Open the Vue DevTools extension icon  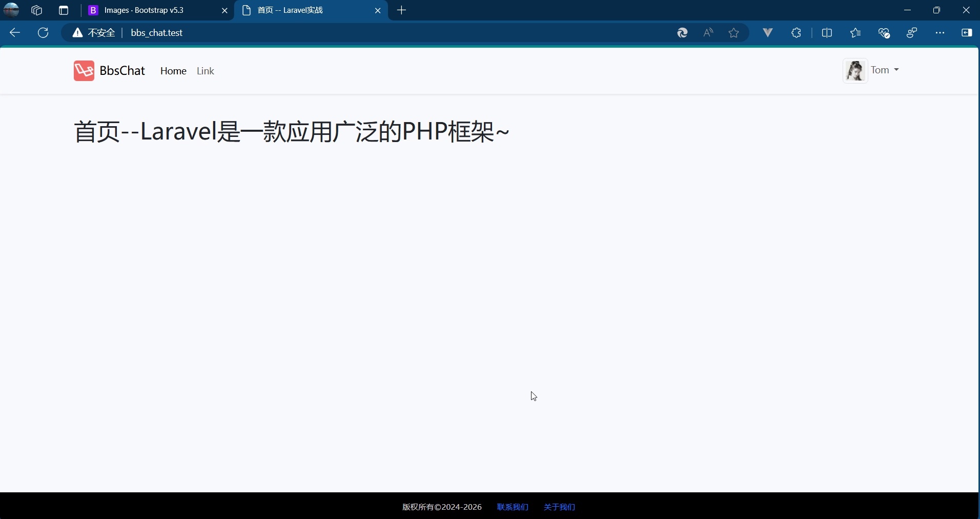point(767,33)
